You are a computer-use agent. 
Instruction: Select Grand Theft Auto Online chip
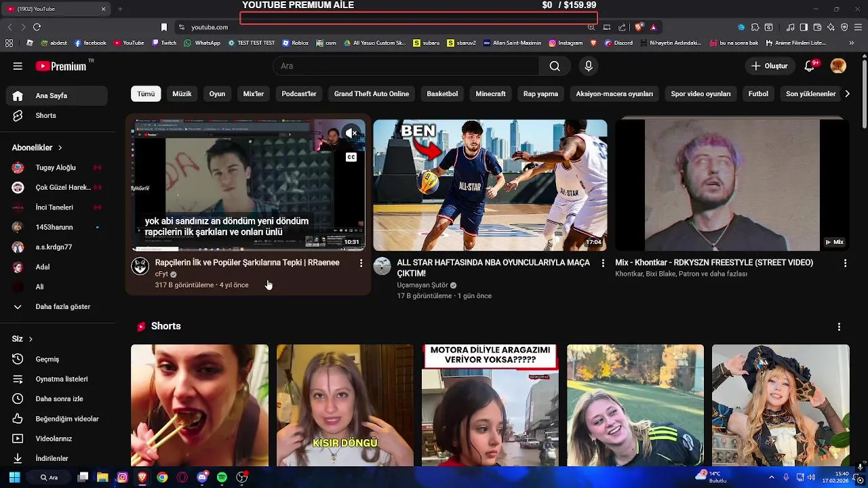point(372,94)
